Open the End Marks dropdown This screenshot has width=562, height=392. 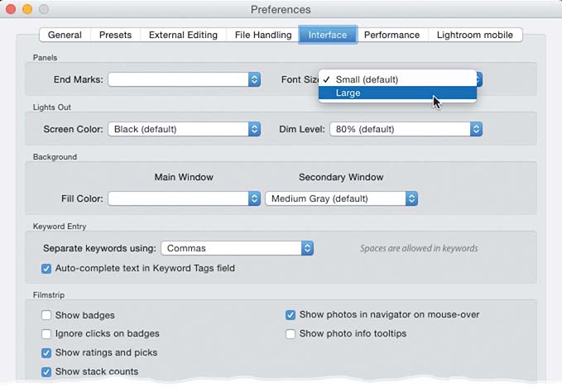(184, 79)
